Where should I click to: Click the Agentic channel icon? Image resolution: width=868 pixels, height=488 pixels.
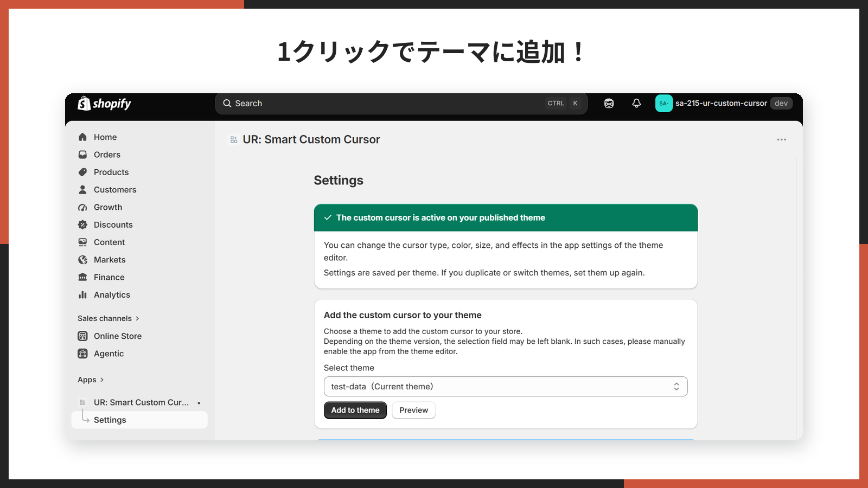[x=82, y=354]
